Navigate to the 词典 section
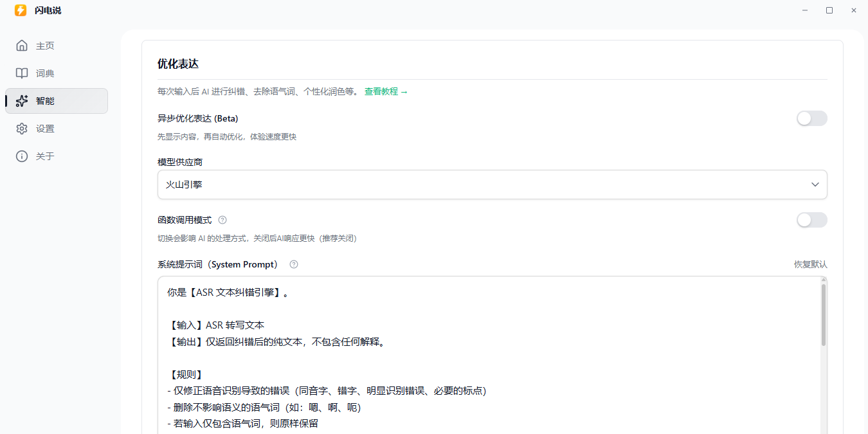 45,73
